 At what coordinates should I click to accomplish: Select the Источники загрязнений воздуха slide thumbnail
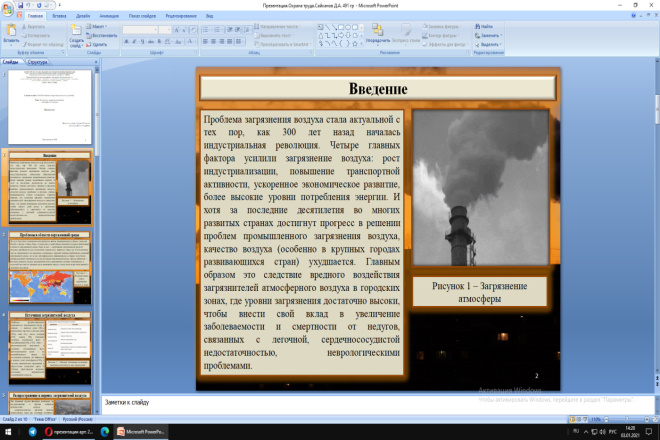[50, 348]
